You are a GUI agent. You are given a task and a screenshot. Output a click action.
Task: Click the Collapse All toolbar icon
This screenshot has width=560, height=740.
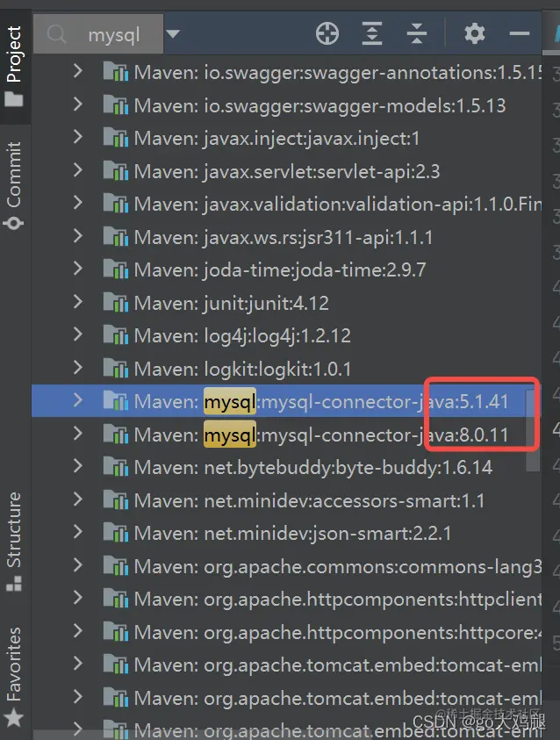(x=417, y=34)
